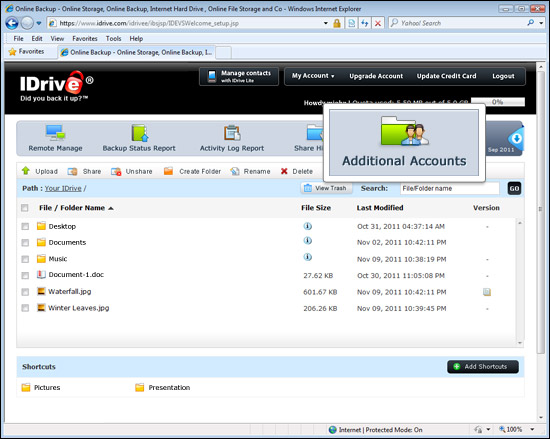The image size is (550, 439).
Task: Open the recent pages dropdown arrow
Action: point(39,23)
